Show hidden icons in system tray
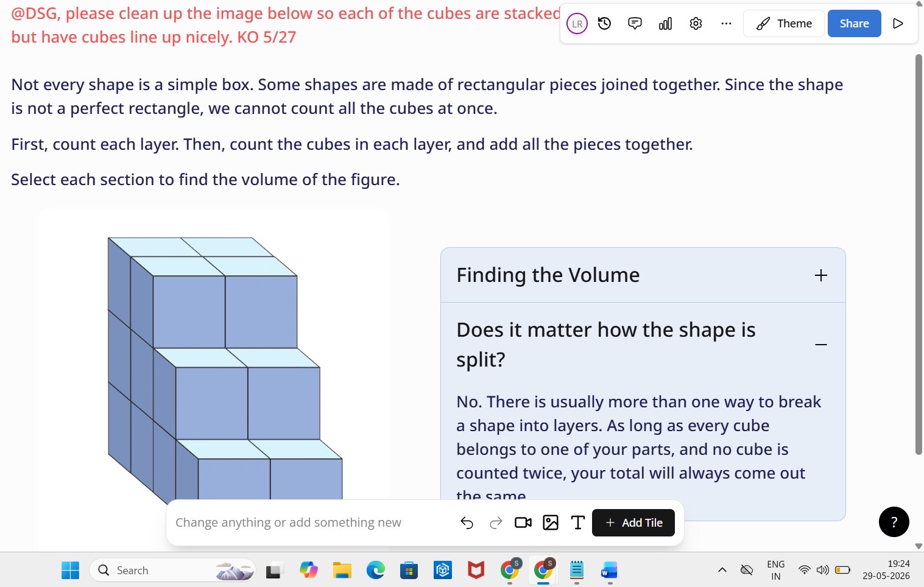 click(722, 570)
